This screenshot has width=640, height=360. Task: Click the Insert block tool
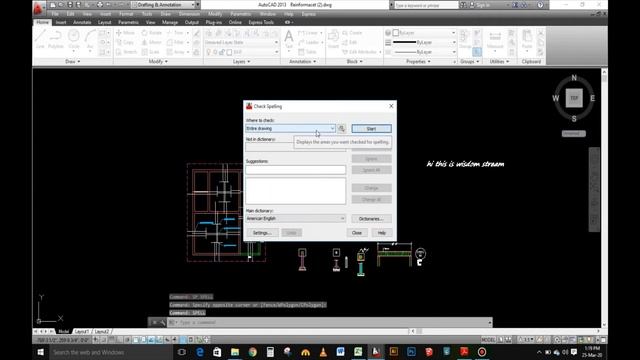point(333,39)
